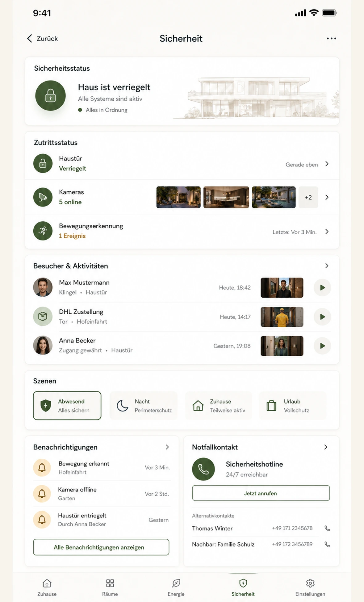Tap the DHL Zustellung package icon
The width and height of the screenshot is (364, 602).
[x=43, y=316]
